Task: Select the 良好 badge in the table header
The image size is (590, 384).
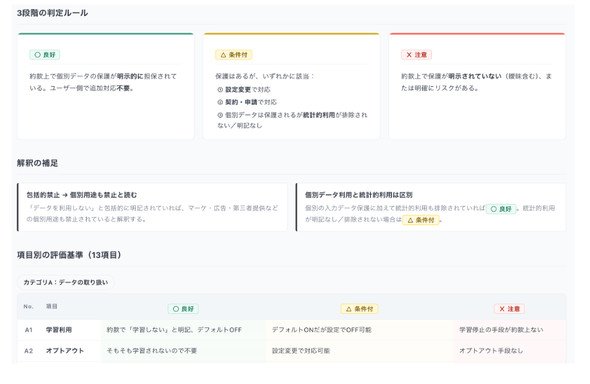Action: coord(183,309)
